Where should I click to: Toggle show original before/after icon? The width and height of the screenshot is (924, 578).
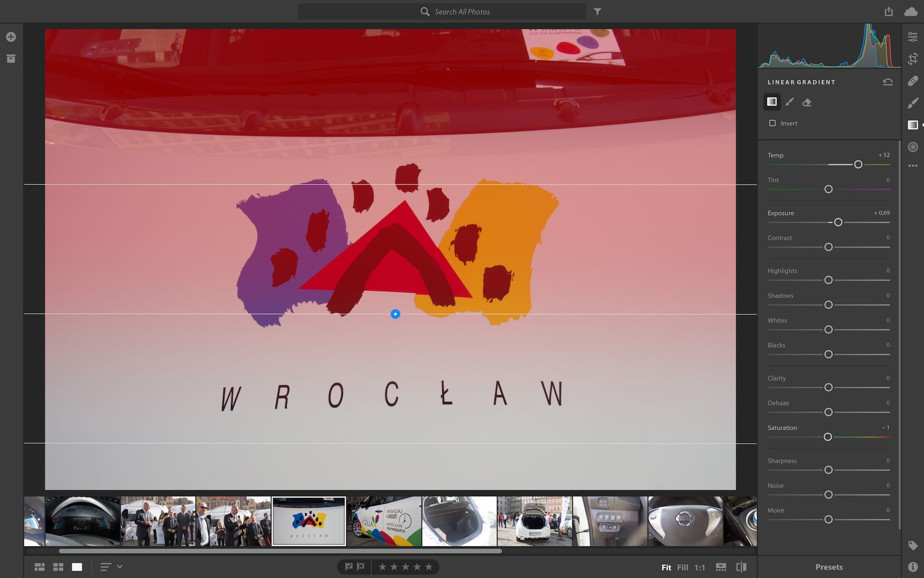741,567
